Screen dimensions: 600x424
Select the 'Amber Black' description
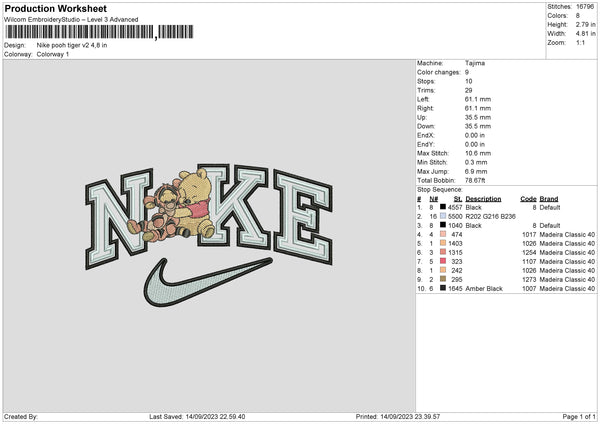[x=484, y=288]
